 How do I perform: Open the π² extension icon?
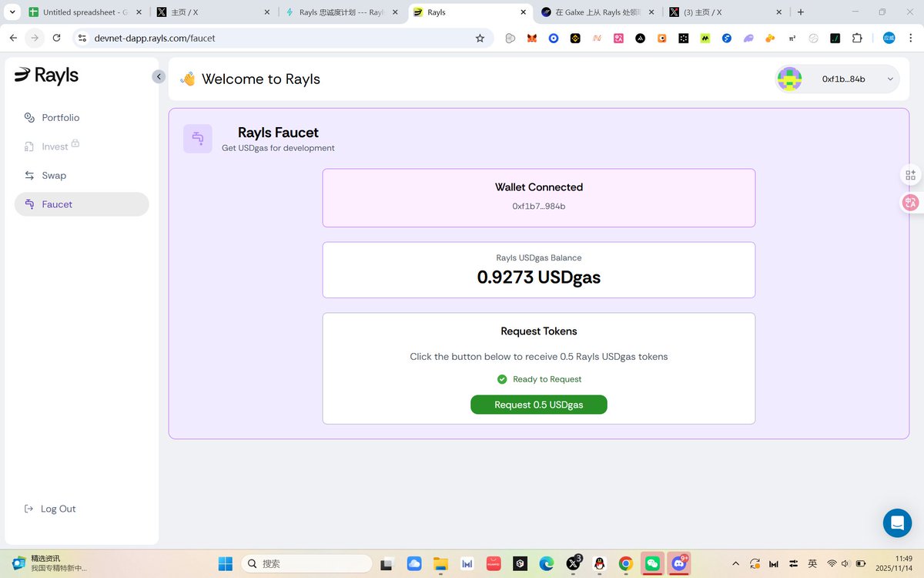792,38
